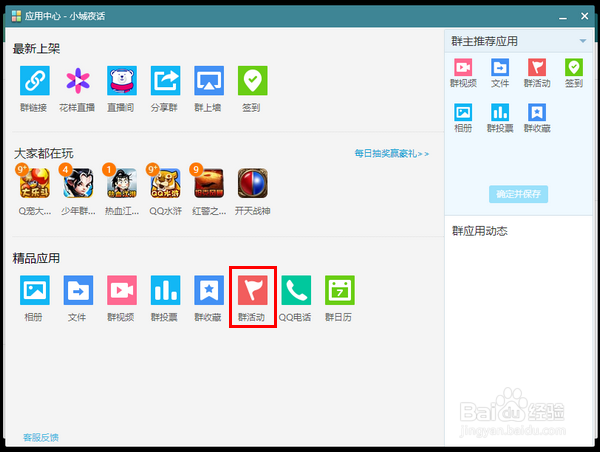The width and height of the screenshot is (600, 452).
Task: Launch the Q宠大乐斗 game
Action: 34,183
